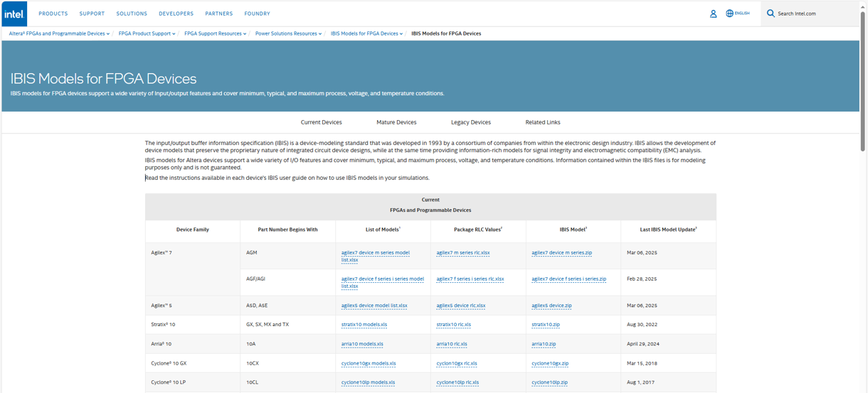Image resolution: width=868 pixels, height=393 pixels.
Task: Select the Cyclone 10 GX family cell
Action: 193,363
